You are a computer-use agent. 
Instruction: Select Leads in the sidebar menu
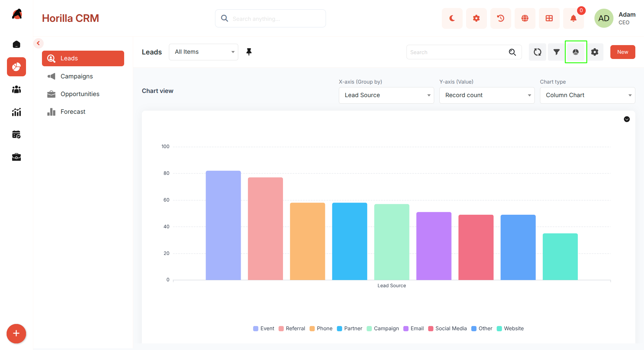point(83,58)
